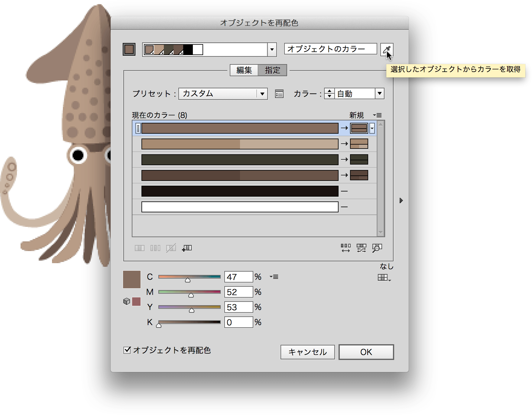Click the new color swatch in first row
This screenshot has height=415, width=532.
point(359,128)
